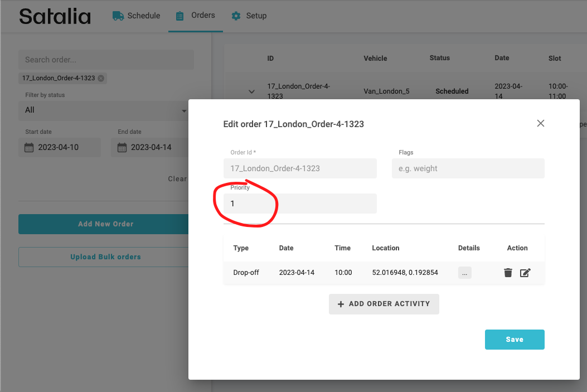Viewport: 587px width, 392px height.
Task: Click into the Flags input field
Action: [x=468, y=168]
